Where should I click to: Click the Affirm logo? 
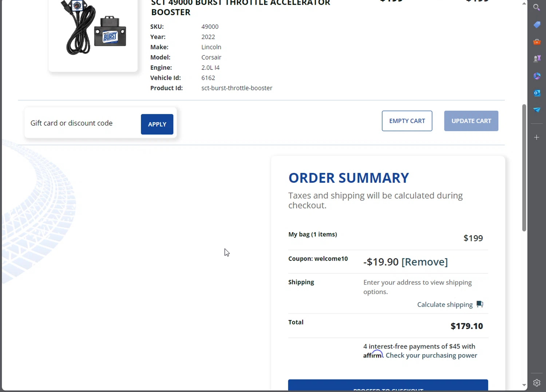(373, 354)
